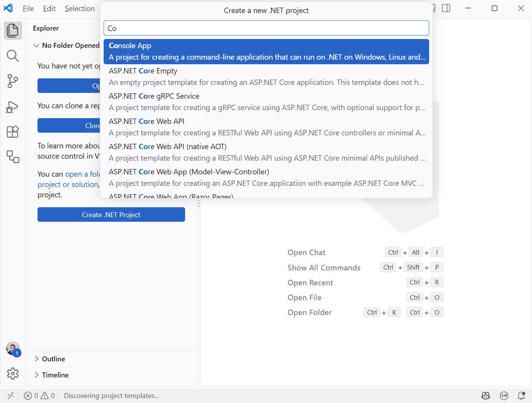Follow the 'project or solution' link
This screenshot has width=532, height=403.
pos(68,184)
